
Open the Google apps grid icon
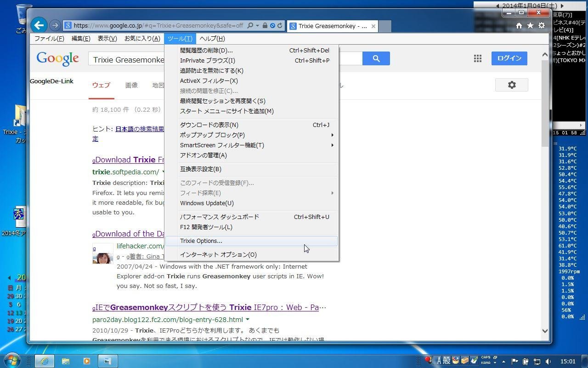pos(477,58)
